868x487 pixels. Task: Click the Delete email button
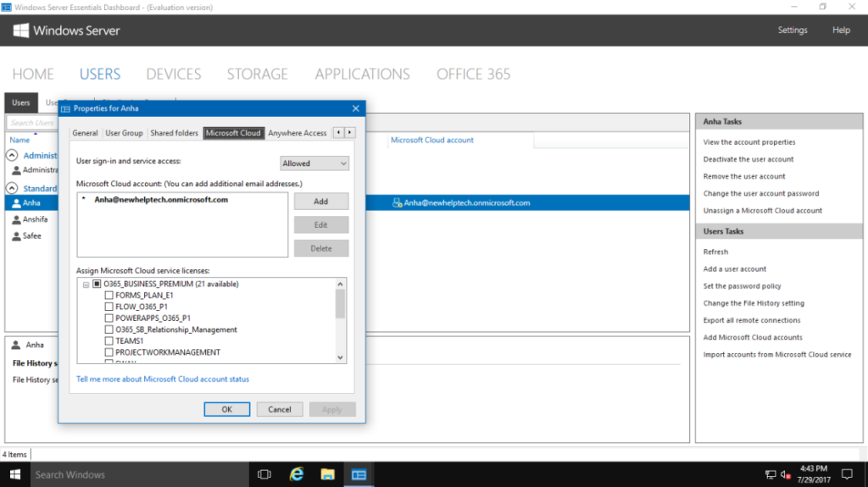(x=321, y=248)
